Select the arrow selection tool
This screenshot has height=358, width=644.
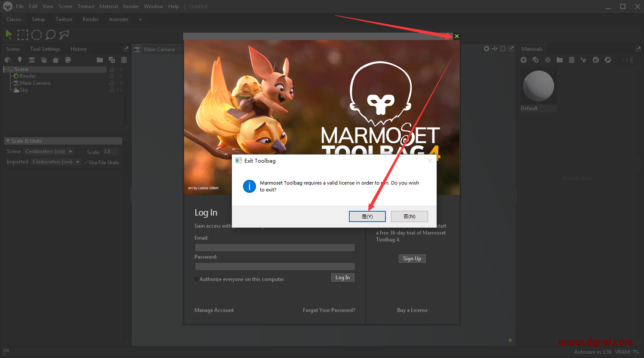pyautogui.click(x=9, y=34)
